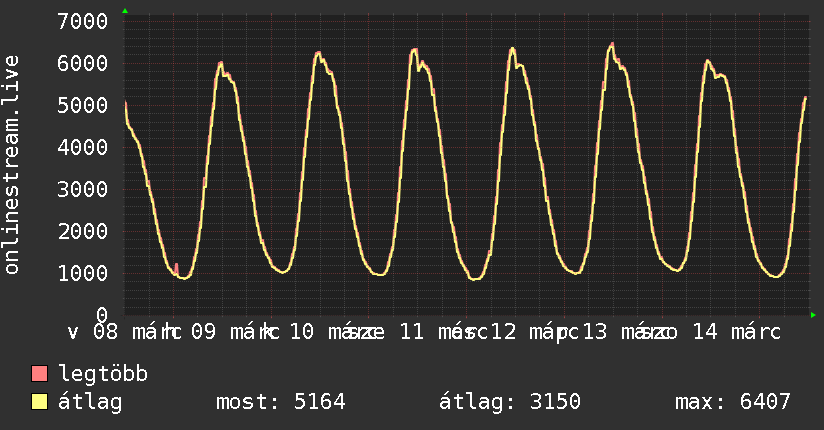Select the "08" date label on the x-axis
This screenshot has height=430, width=824.
point(106,332)
